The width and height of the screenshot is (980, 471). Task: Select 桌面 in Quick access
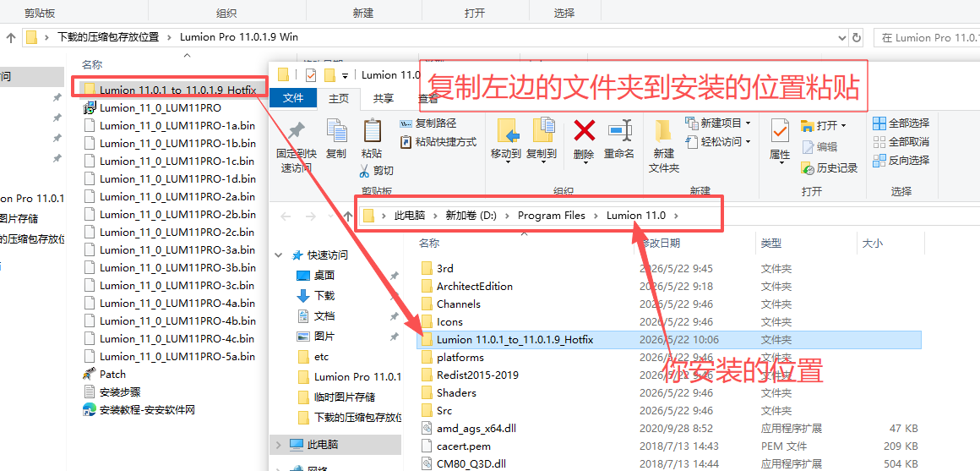pos(324,275)
